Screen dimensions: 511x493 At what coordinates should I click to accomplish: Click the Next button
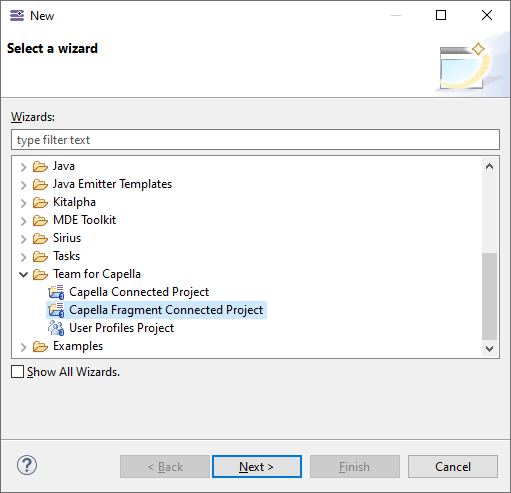257,467
